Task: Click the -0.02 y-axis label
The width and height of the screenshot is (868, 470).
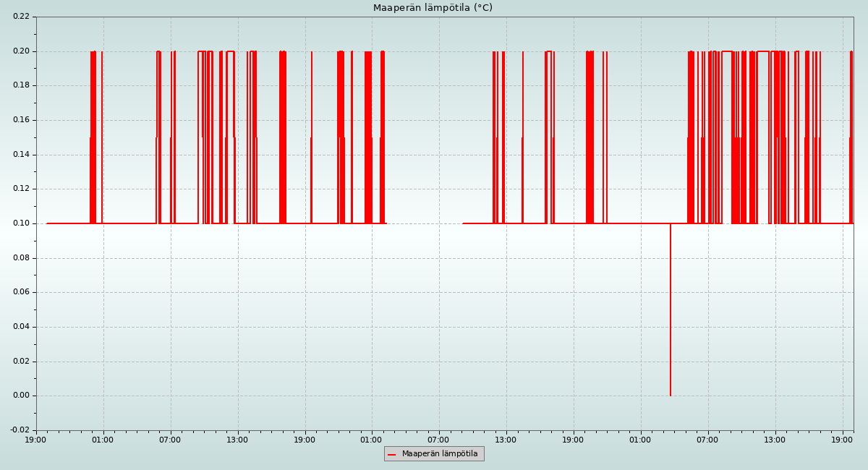Action: (x=20, y=430)
